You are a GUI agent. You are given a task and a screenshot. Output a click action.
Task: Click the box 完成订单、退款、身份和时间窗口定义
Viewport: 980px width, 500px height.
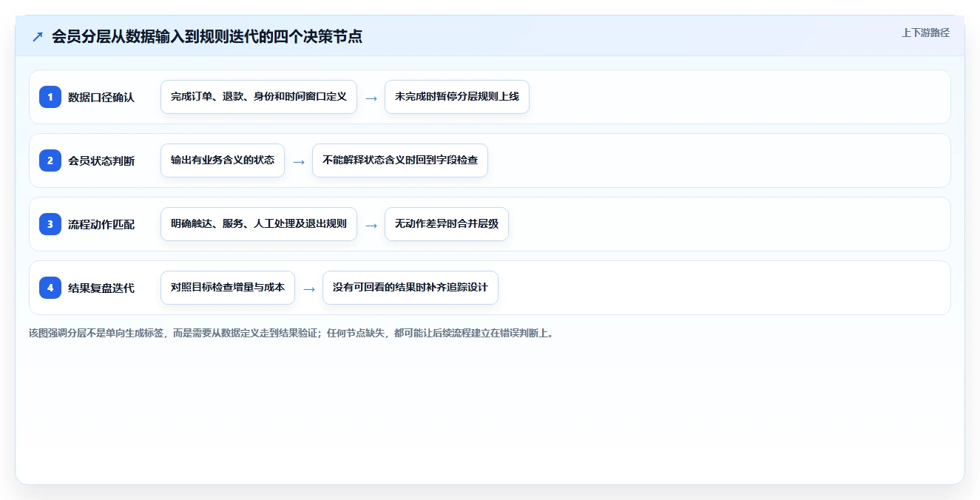[x=259, y=97]
